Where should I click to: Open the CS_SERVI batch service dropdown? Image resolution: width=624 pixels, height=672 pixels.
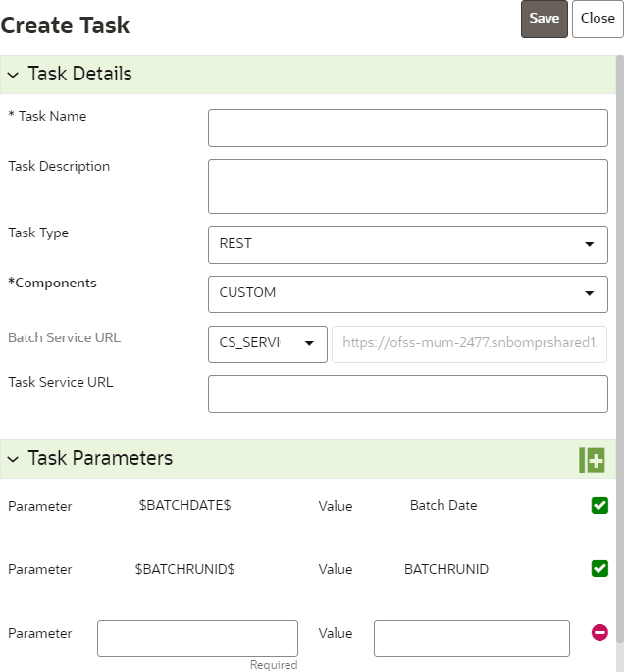click(x=268, y=344)
